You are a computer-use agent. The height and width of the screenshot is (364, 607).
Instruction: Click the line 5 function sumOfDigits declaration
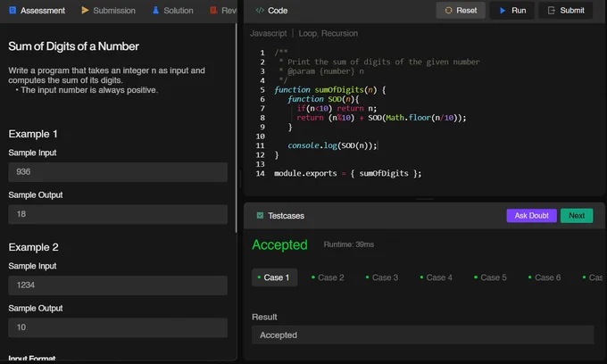329,90
